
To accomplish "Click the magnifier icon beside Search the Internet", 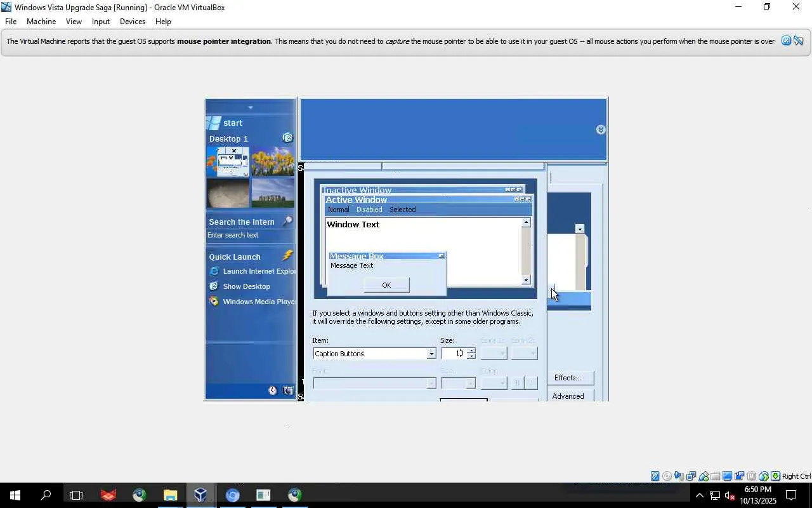I will 287,221.
